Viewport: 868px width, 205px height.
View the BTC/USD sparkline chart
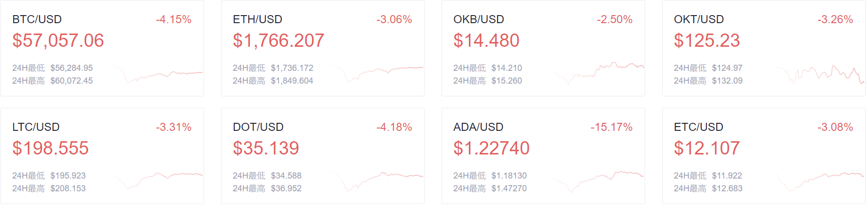pos(156,74)
